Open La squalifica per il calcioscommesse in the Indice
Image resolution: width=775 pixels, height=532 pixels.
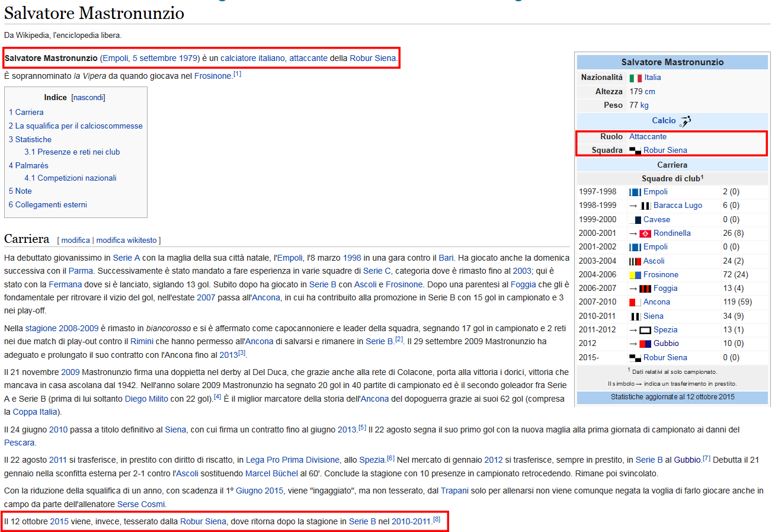tap(75, 126)
